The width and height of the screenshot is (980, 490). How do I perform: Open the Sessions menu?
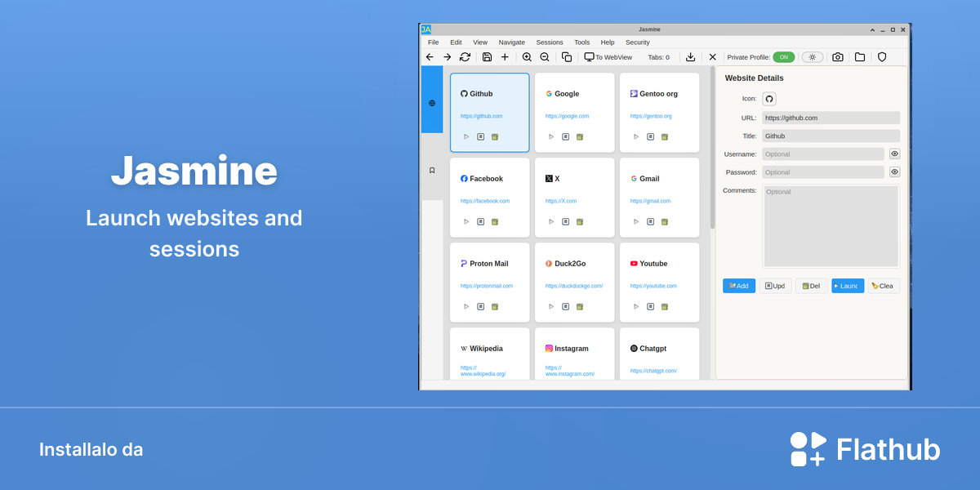tap(550, 42)
